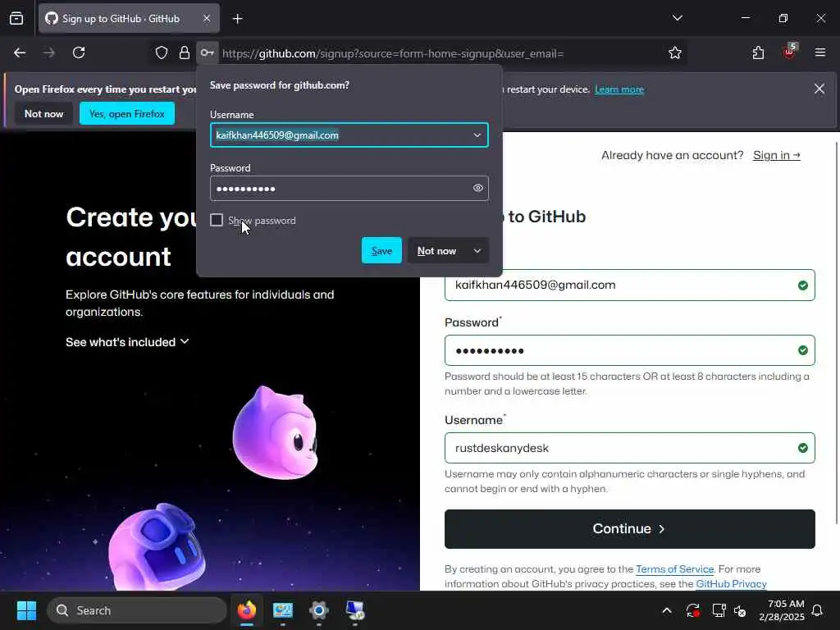Click the green checkmark in email field
The width and height of the screenshot is (840, 630).
(x=802, y=285)
